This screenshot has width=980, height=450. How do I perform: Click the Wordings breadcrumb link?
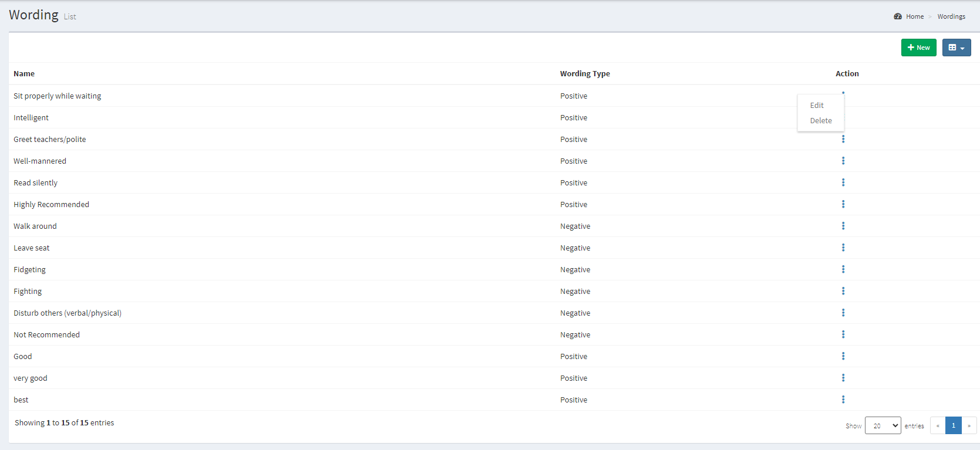pyautogui.click(x=951, y=16)
